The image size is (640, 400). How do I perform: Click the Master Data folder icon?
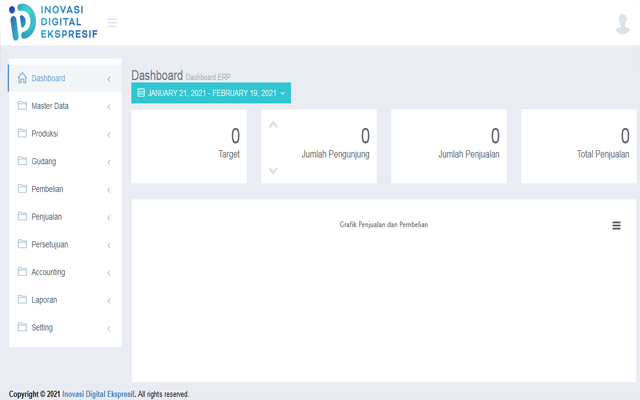23,106
